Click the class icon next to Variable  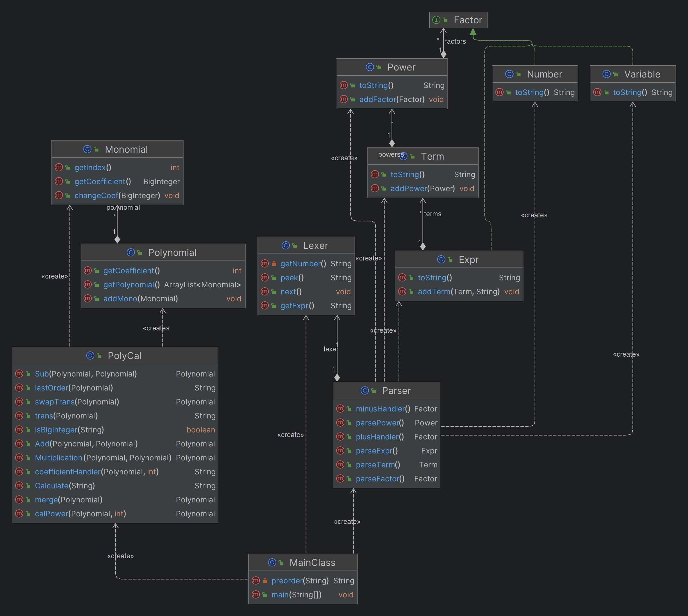tap(606, 74)
